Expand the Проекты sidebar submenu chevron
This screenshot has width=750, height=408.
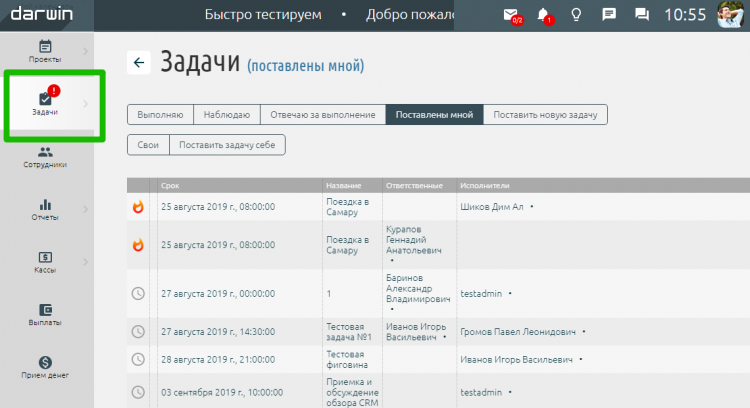[x=85, y=50]
